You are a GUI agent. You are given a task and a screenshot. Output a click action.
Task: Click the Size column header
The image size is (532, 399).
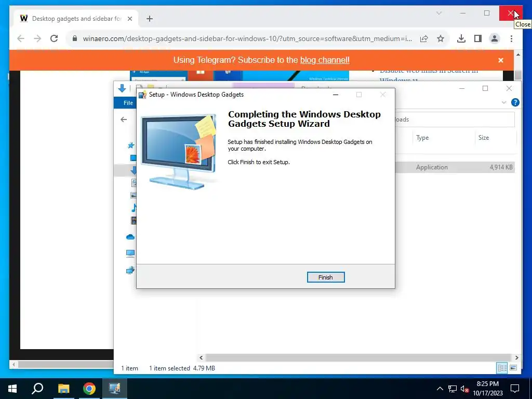click(x=484, y=138)
